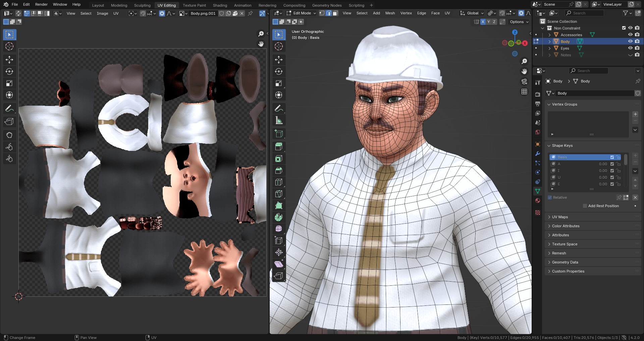Disable Notes collection in renders
644x341 pixels.
[x=637, y=55]
